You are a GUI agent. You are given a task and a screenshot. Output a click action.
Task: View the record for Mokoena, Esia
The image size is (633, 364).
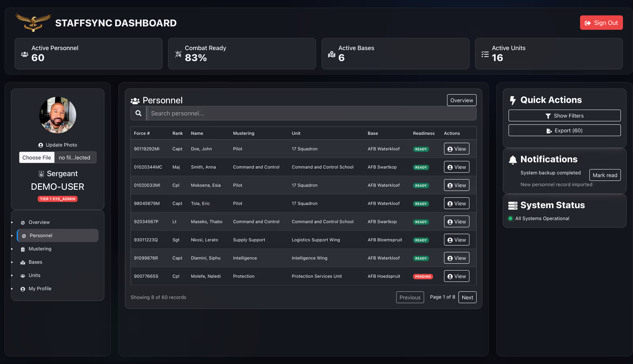[457, 185]
